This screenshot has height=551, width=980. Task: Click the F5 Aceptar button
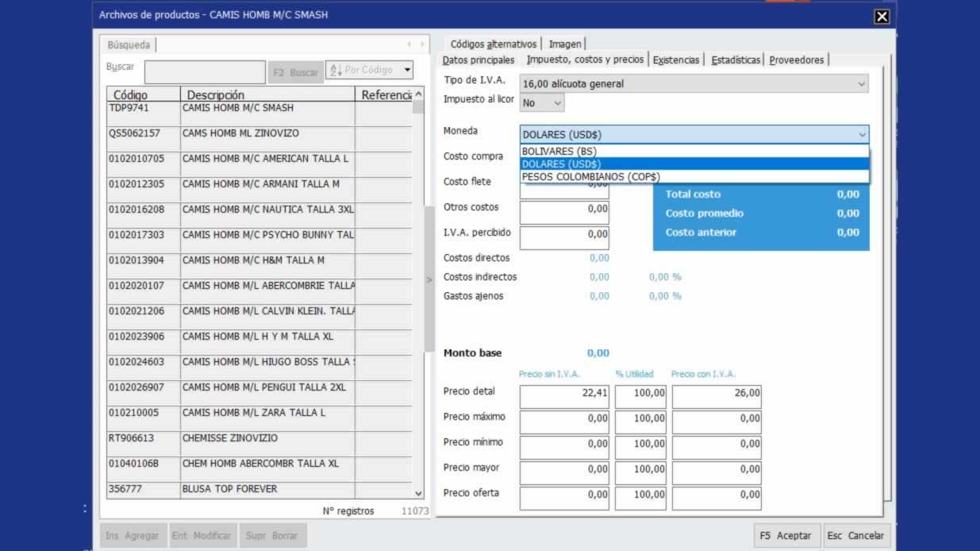tap(786, 536)
